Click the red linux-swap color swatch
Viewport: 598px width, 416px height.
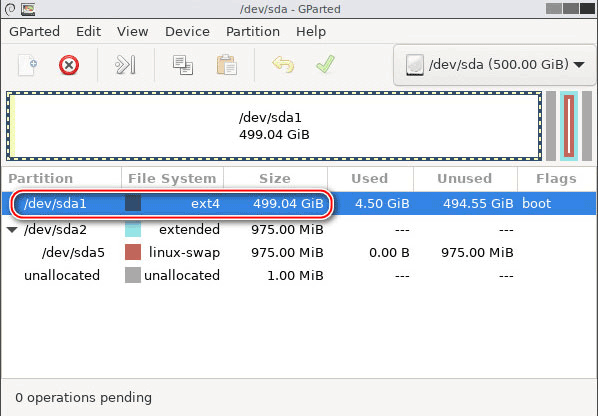(x=133, y=252)
